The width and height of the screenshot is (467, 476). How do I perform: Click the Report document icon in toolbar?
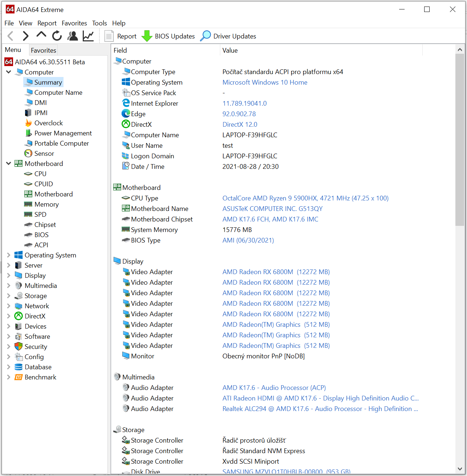(109, 36)
